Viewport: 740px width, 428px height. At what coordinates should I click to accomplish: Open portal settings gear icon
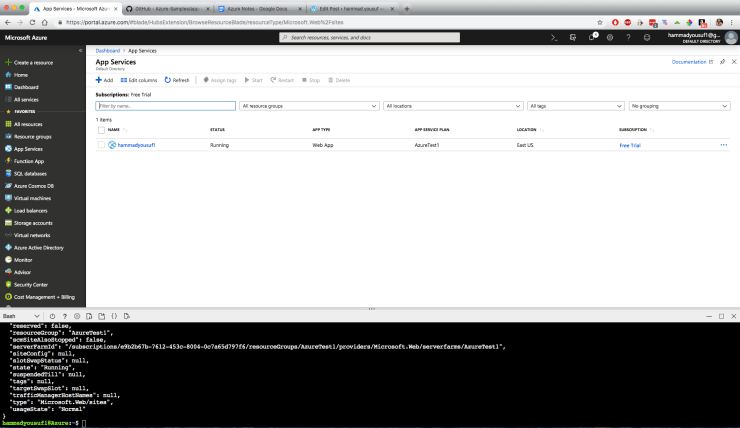click(610, 37)
